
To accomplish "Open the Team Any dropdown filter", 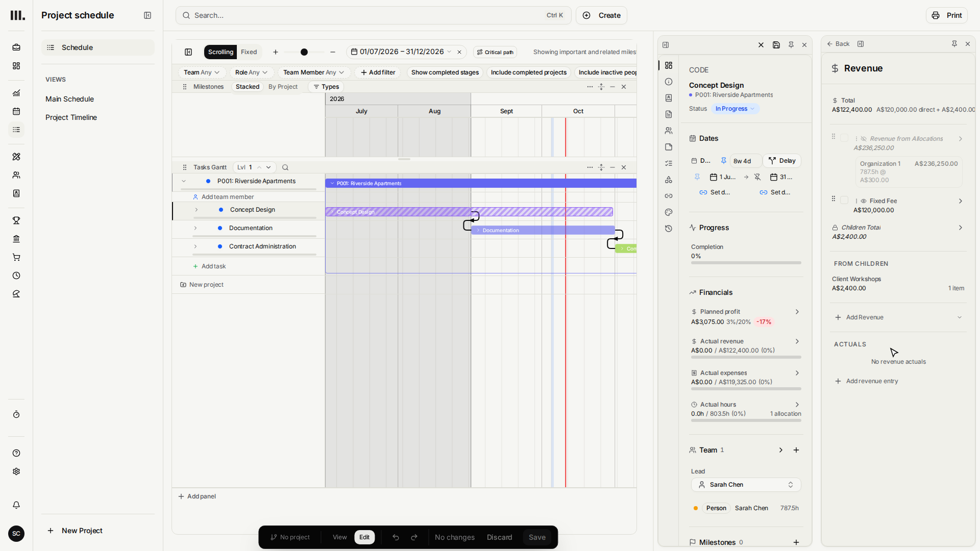I will click(x=202, y=72).
